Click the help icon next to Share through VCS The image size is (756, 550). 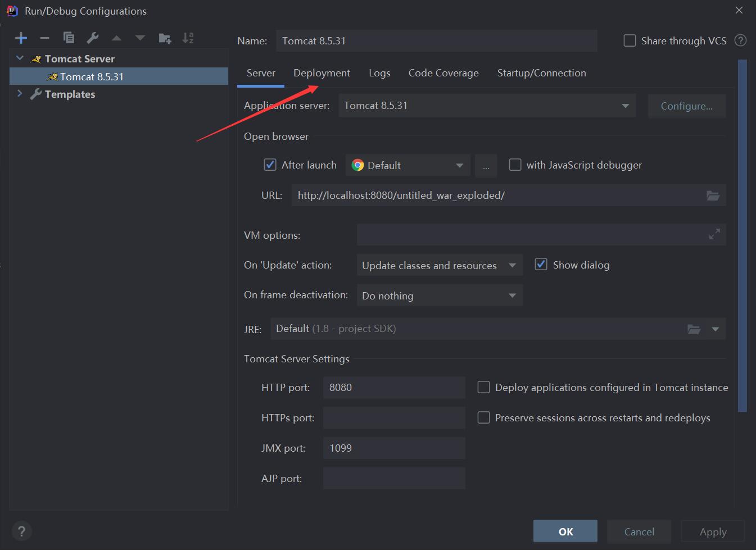(741, 40)
